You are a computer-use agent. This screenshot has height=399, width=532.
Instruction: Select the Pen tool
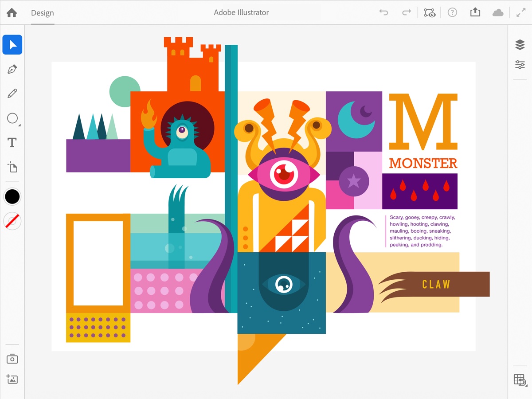[12, 69]
